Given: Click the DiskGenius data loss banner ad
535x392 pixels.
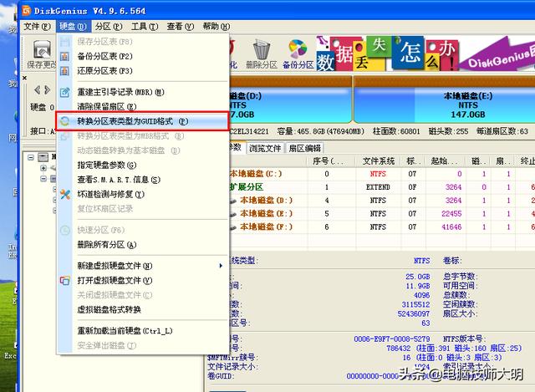Looking at the screenshot, I should point(425,53).
